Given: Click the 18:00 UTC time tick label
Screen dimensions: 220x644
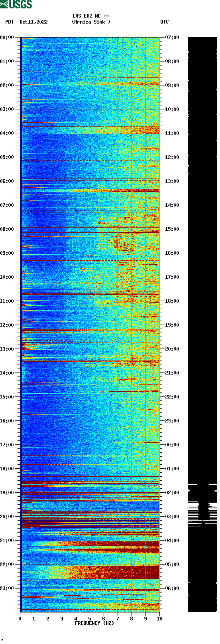Looking at the screenshot, I should pyautogui.click(x=172, y=301).
